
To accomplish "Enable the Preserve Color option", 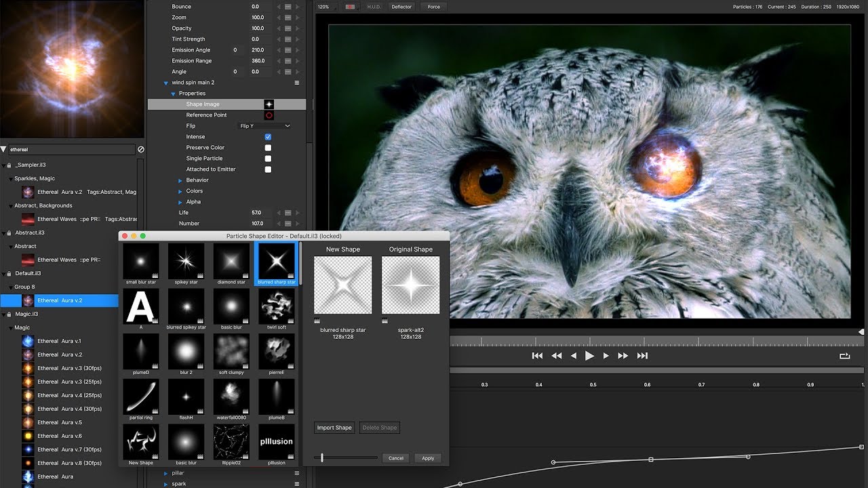I will click(267, 147).
